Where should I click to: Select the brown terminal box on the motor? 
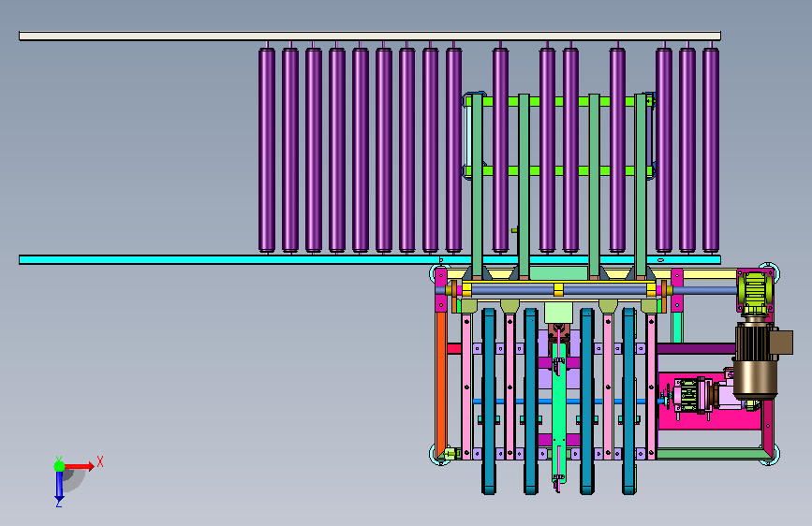pyautogui.click(x=781, y=343)
